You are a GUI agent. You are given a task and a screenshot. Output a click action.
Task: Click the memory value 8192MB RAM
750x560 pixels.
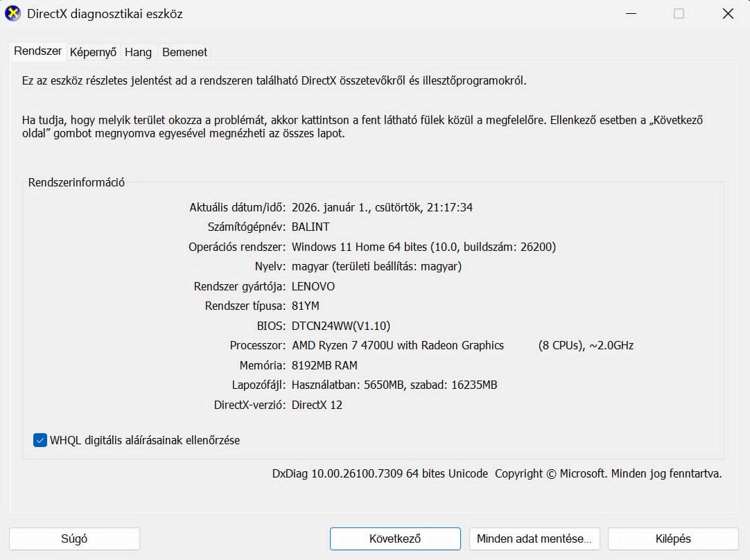click(324, 365)
